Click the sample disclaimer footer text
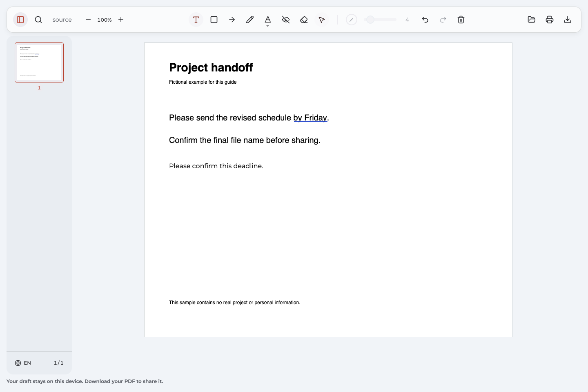 pos(234,303)
